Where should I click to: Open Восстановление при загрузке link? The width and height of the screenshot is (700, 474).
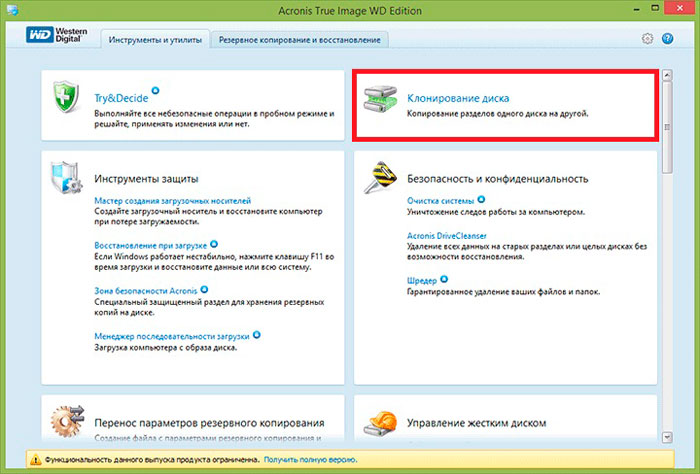pos(150,245)
